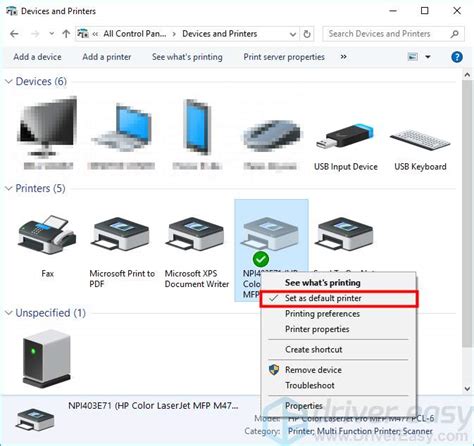The image size is (474, 446).
Task: Collapse the Unspecified (1) group
Action: (x=9, y=313)
